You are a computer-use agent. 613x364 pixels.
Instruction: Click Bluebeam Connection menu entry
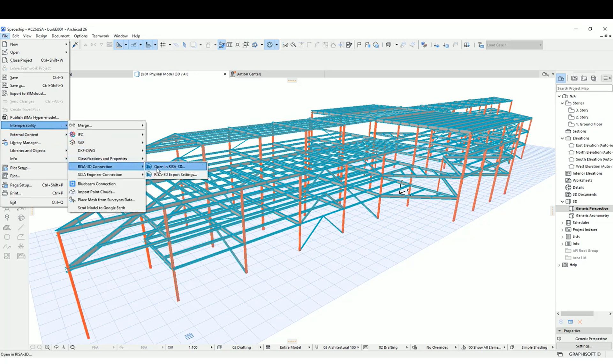(107, 184)
